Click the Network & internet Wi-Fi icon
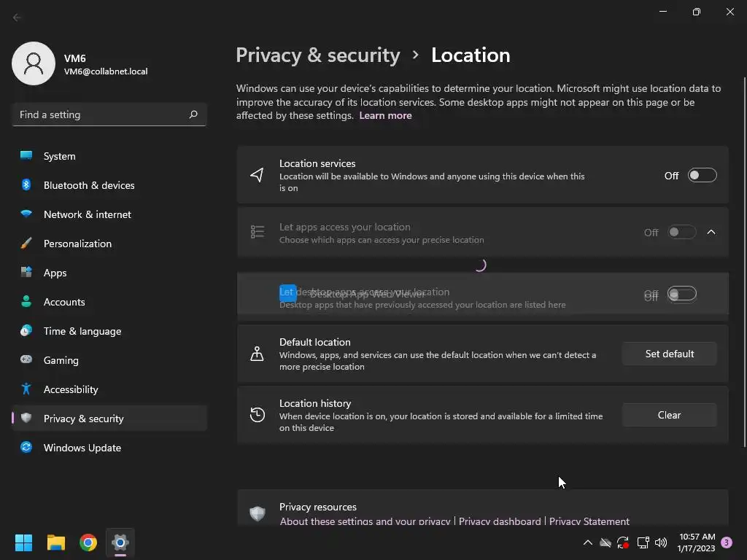This screenshot has height=560, width=747. (26, 214)
